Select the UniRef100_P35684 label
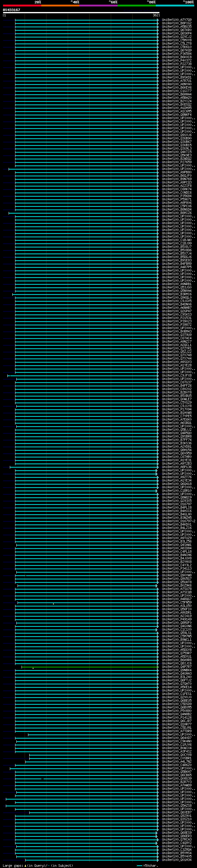 [x=176, y=196]
